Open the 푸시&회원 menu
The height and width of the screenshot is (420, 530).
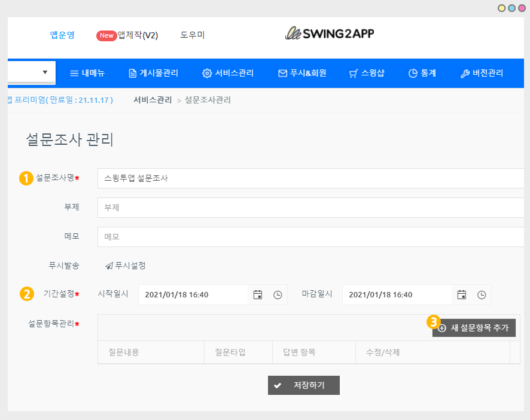pyautogui.click(x=302, y=74)
